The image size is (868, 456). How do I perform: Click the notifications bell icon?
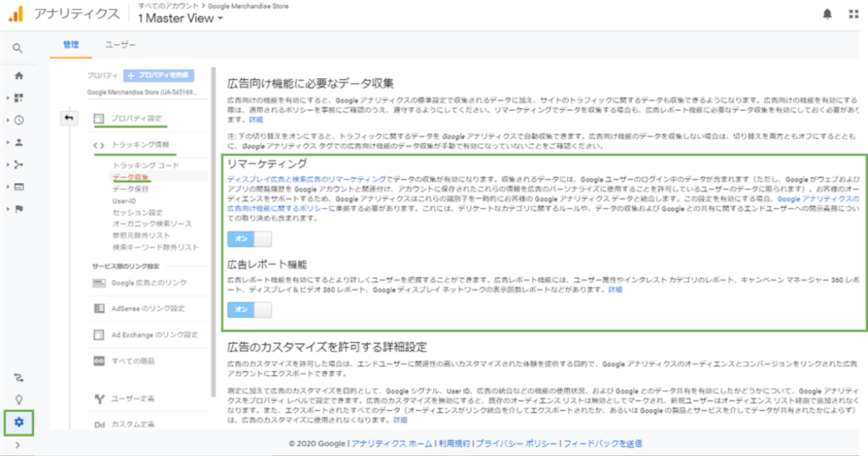[827, 14]
